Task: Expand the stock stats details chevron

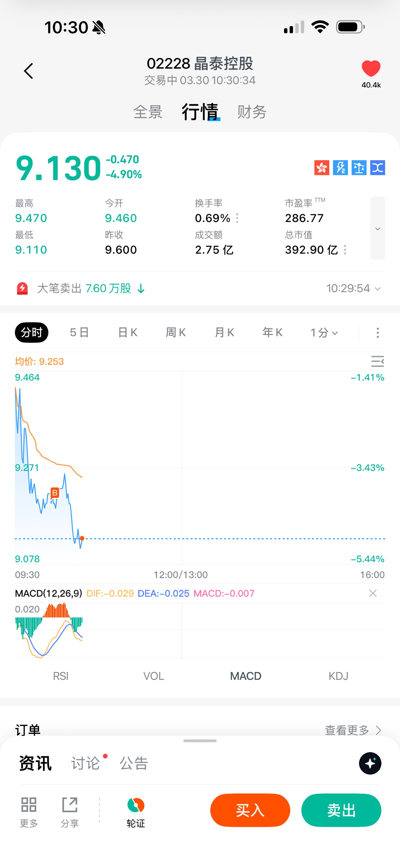Action: (377, 229)
